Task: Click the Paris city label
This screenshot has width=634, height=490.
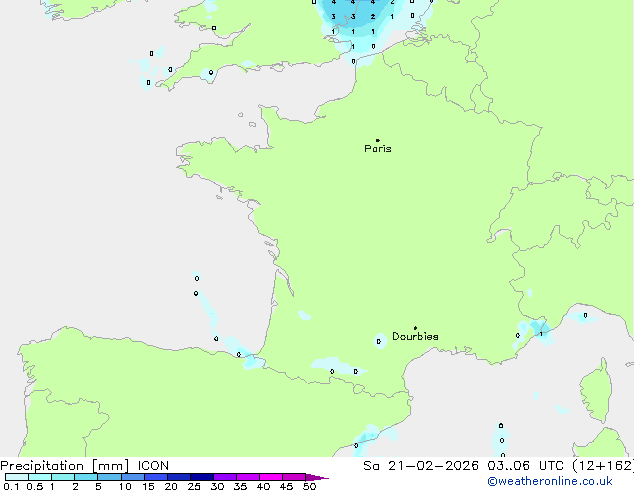Action: [x=378, y=149]
